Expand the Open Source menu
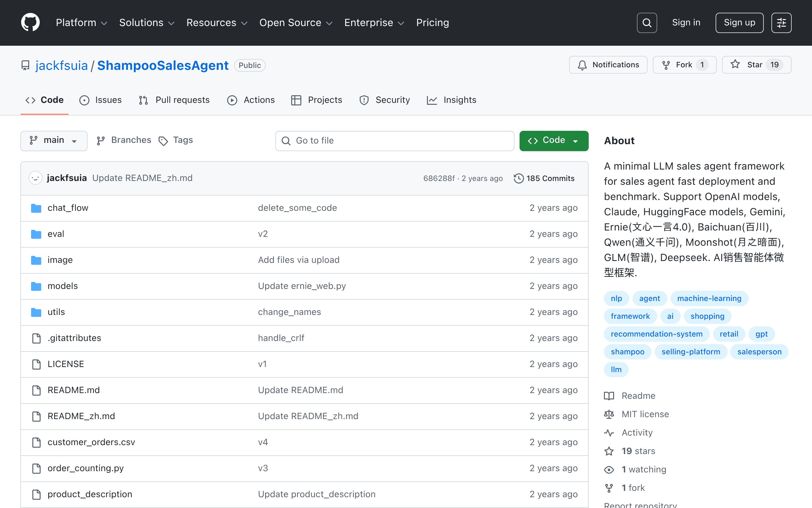The image size is (812, 508). click(296, 23)
